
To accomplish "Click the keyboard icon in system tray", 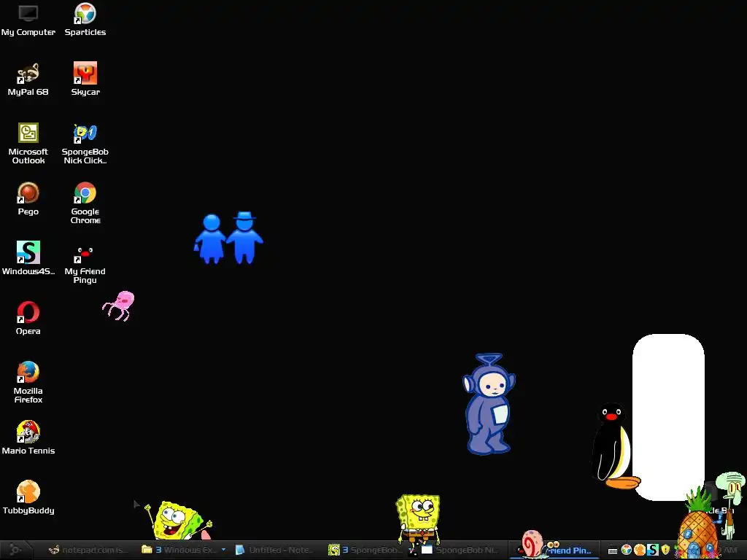I will [613, 551].
